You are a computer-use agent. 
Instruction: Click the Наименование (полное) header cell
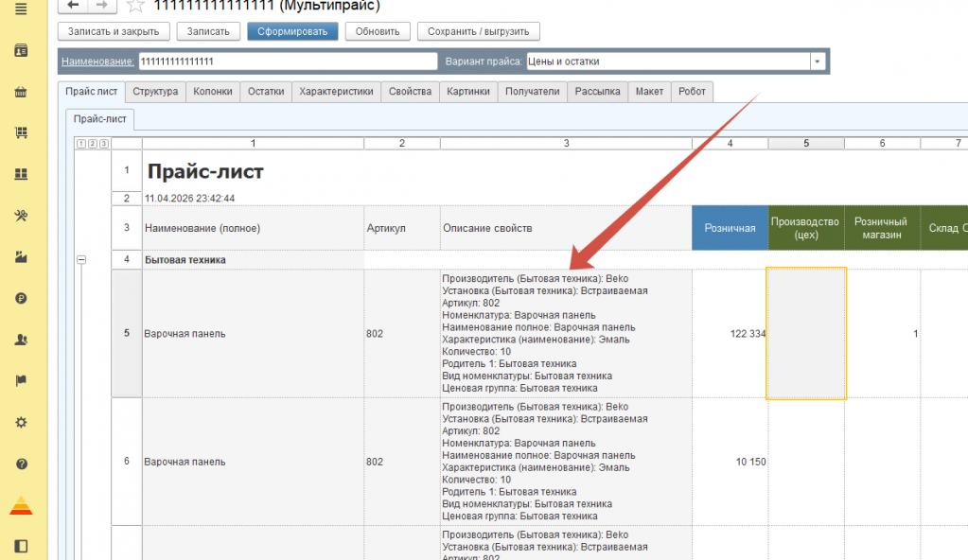pyautogui.click(x=253, y=228)
